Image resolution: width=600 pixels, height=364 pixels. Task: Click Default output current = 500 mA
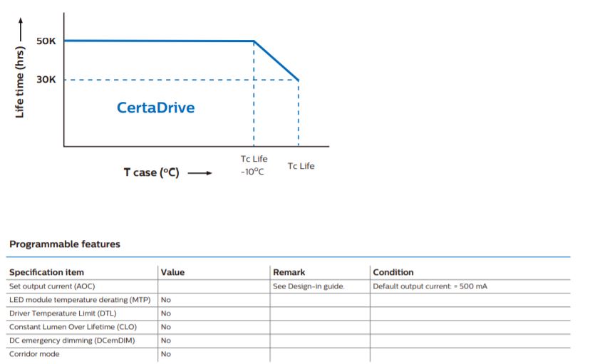coord(430,286)
